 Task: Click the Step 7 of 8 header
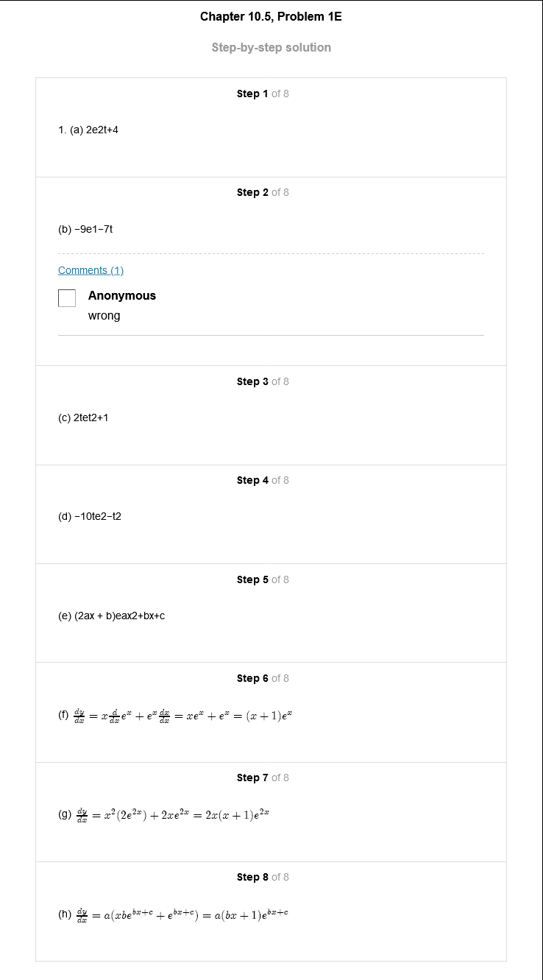coord(263,778)
